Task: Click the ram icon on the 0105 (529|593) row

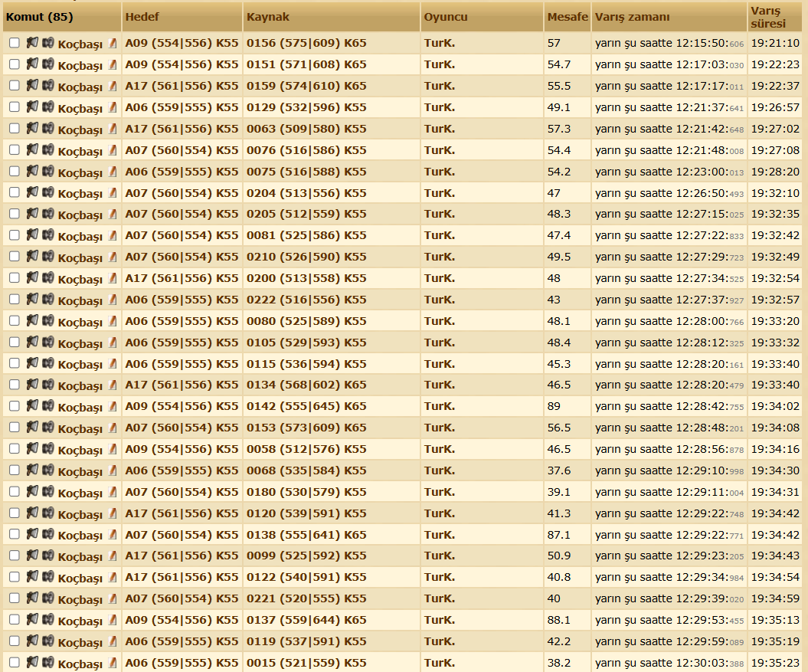Action: [48, 342]
